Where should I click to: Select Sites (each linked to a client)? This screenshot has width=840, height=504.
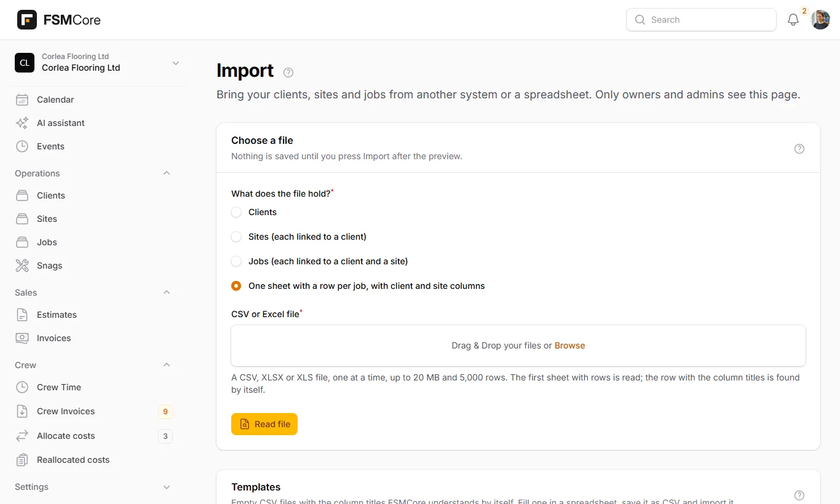[x=236, y=237]
